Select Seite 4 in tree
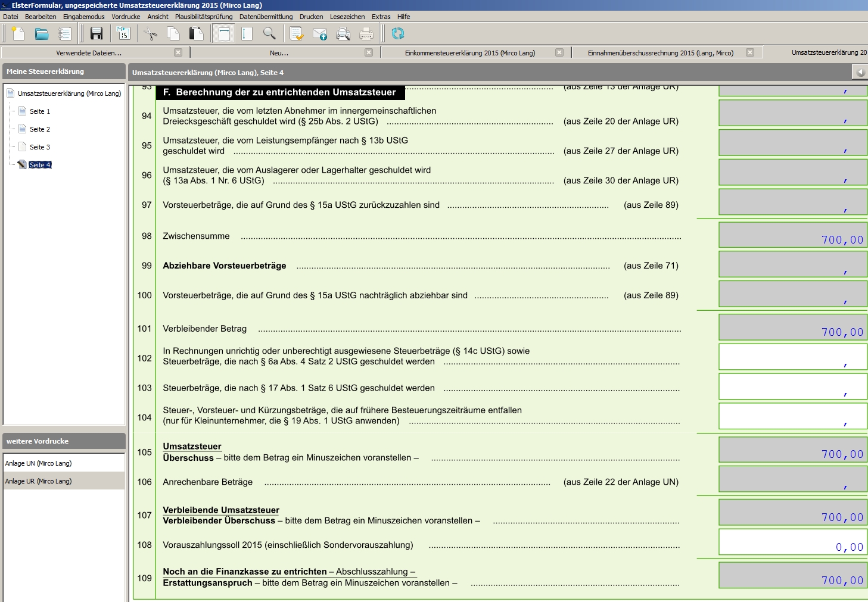Viewport: 868px width, 602px height. [x=40, y=165]
